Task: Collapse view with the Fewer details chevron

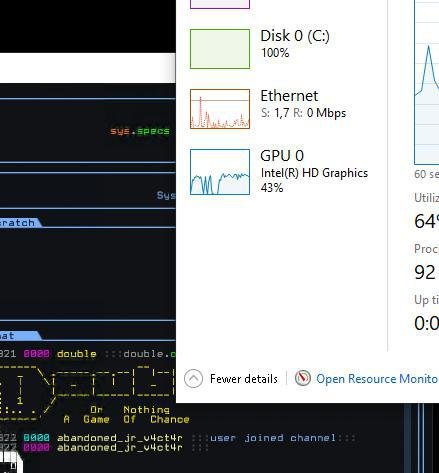Action: tap(193, 379)
